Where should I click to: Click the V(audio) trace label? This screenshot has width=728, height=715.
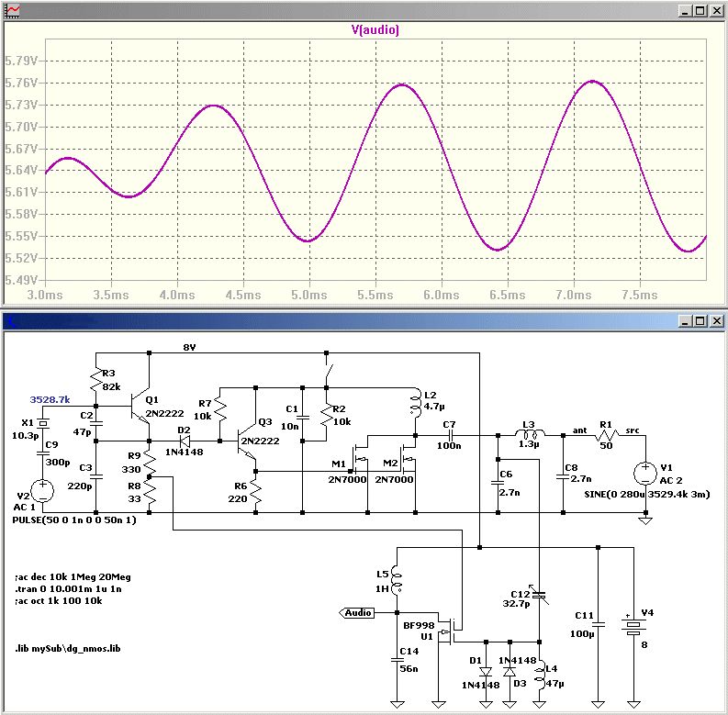click(x=374, y=29)
